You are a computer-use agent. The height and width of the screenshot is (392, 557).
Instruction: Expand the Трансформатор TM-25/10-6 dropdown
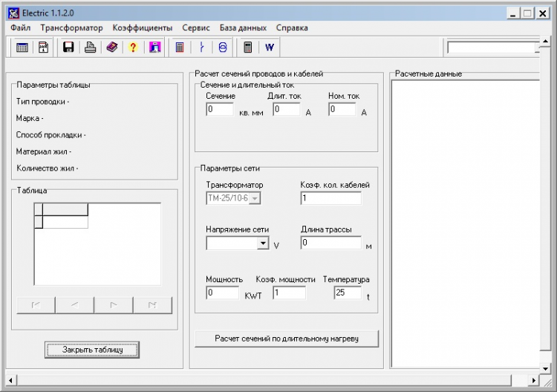[255, 198]
